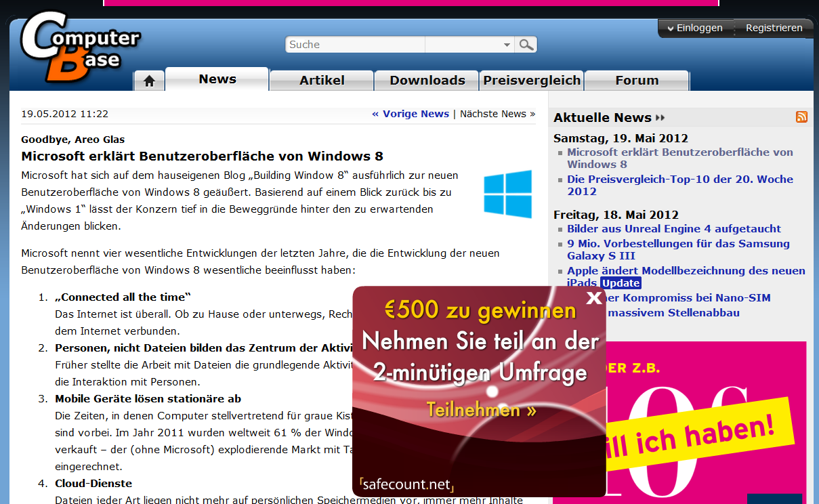The image size is (819, 504).
Task: View the Windows 8 logo image
Action: (508, 194)
